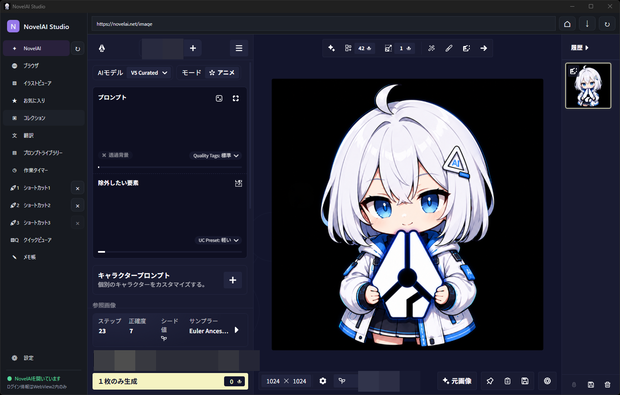
Task: Click the sparkle icon in top image toolbar
Action: tap(331, 48)
